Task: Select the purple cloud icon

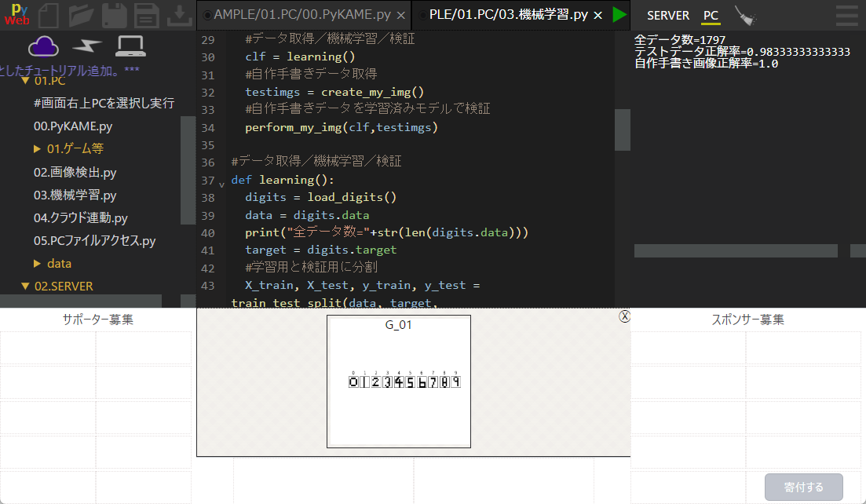Action: click(43, 47)
